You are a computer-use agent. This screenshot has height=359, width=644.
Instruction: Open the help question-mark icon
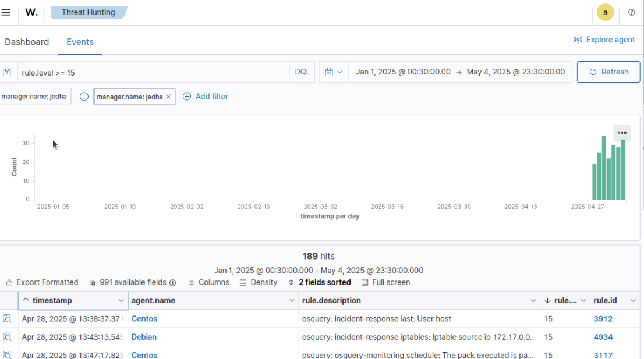[x=631, y=12]
